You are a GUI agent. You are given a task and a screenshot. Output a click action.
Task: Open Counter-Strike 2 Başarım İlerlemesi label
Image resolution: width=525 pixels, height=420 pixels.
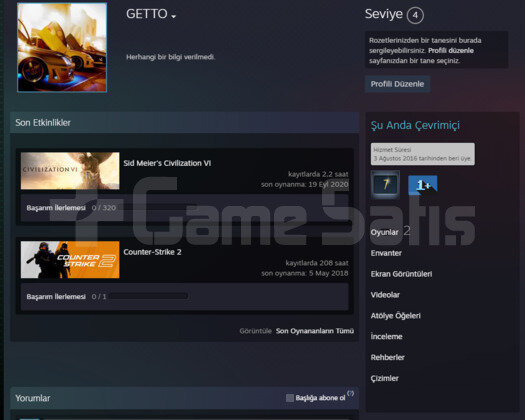click(56, 297)
